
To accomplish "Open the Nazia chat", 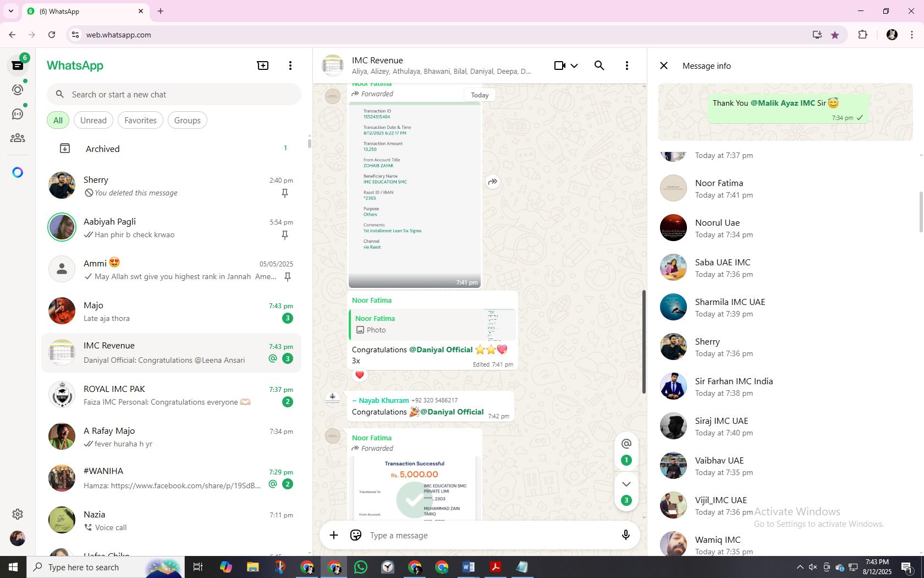I will (172, 520).
